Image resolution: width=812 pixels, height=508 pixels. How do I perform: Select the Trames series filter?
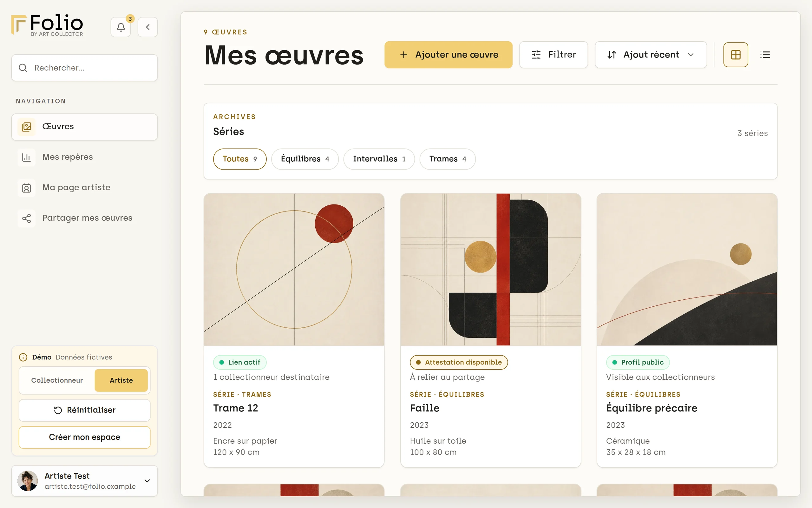447,159
